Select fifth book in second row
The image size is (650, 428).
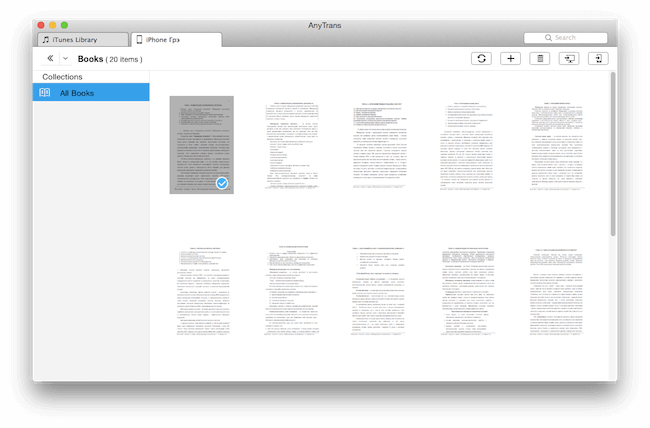pyautogui.click(x=556, y=291)
